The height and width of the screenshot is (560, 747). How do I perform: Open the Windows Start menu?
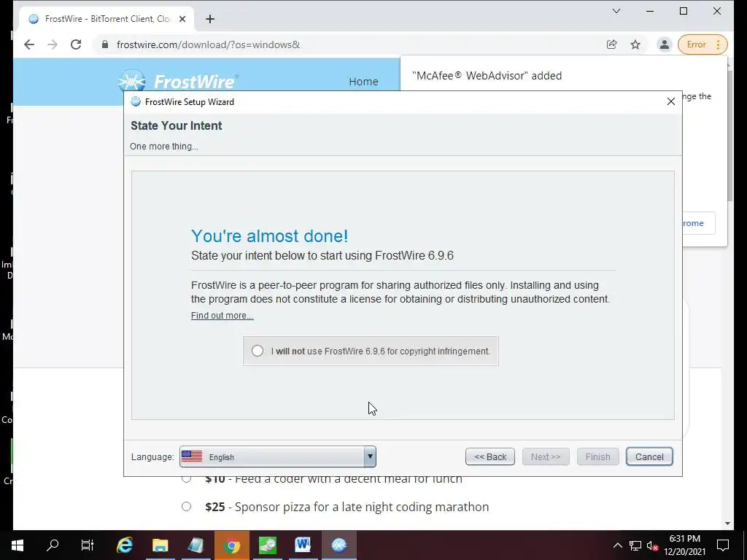[x=18, y=545]
